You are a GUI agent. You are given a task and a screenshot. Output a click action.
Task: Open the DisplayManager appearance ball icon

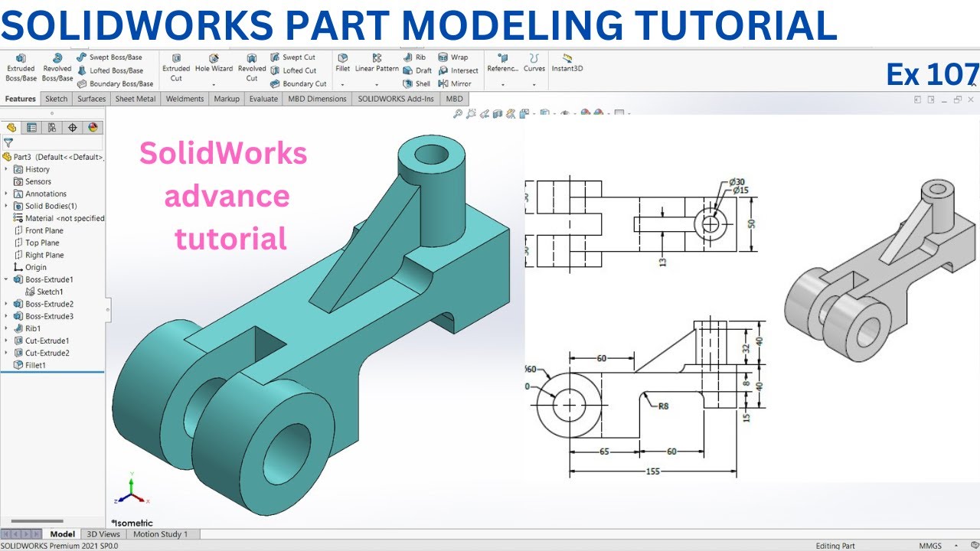(x=93, y=128)
